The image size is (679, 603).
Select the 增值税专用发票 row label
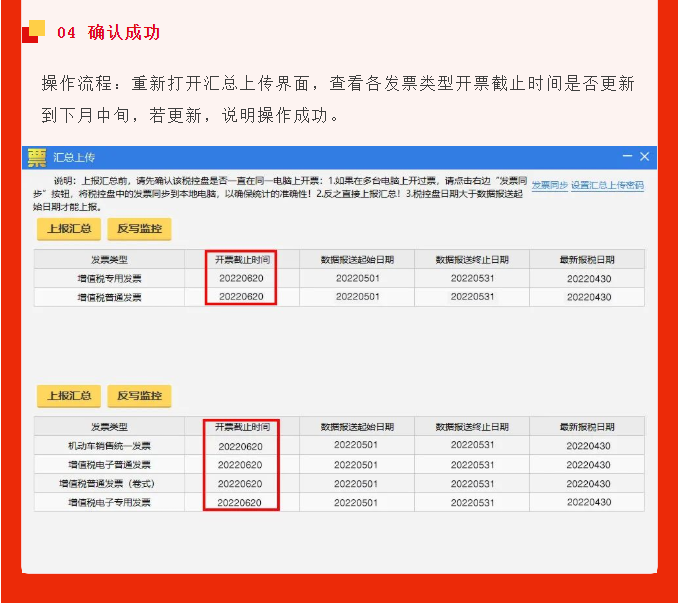109,279
